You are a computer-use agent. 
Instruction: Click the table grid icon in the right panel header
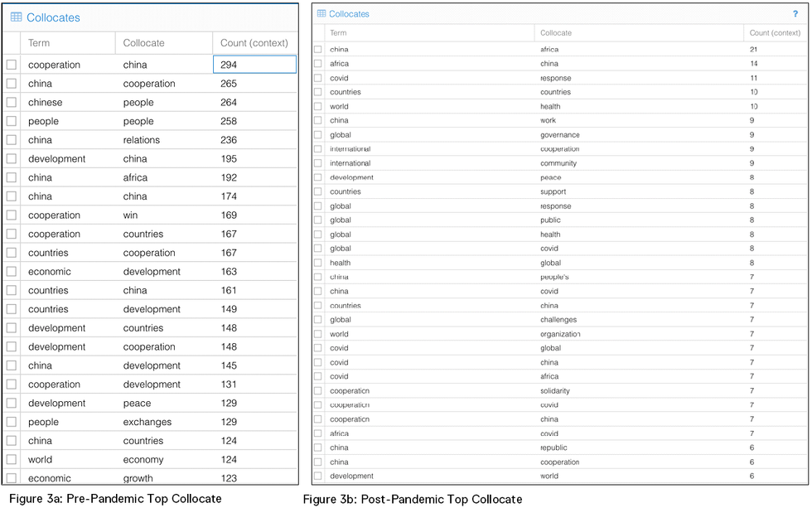tap(320, 14)
